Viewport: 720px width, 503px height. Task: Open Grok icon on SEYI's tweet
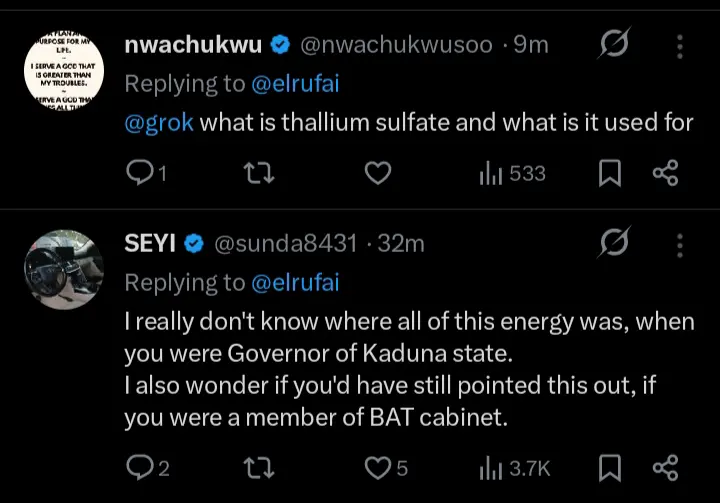tap(614, 243)
